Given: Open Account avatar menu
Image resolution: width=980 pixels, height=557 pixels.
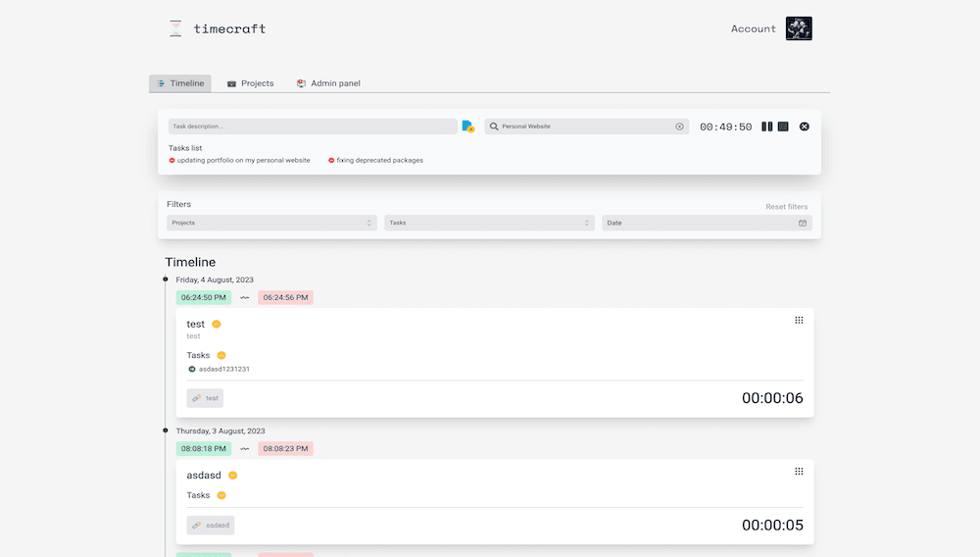Looking at the screenshot, I should coord(799,28).
